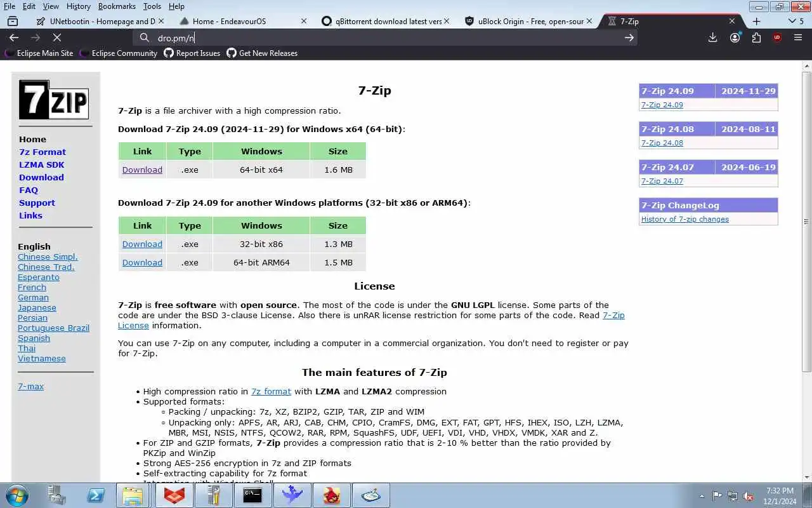Download the 64-bit ARM64 exe
This screenshot has height=508, width=812.
(x=142, y=263)
